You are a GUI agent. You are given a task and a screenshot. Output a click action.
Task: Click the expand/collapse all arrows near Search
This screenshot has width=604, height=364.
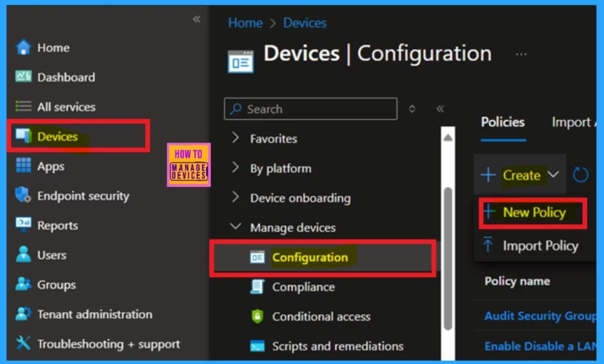coord(412,109)
